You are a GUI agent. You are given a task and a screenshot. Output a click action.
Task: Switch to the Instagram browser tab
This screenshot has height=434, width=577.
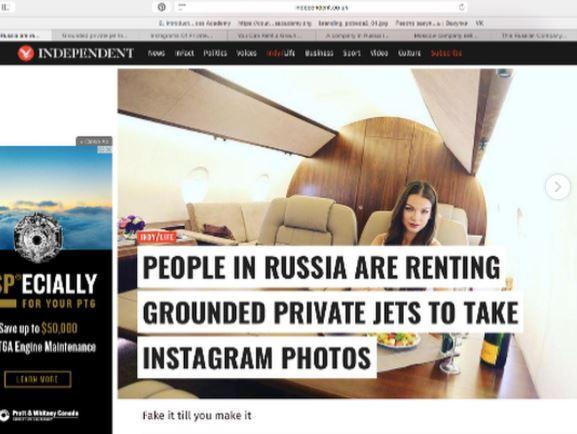click(182, 36)
